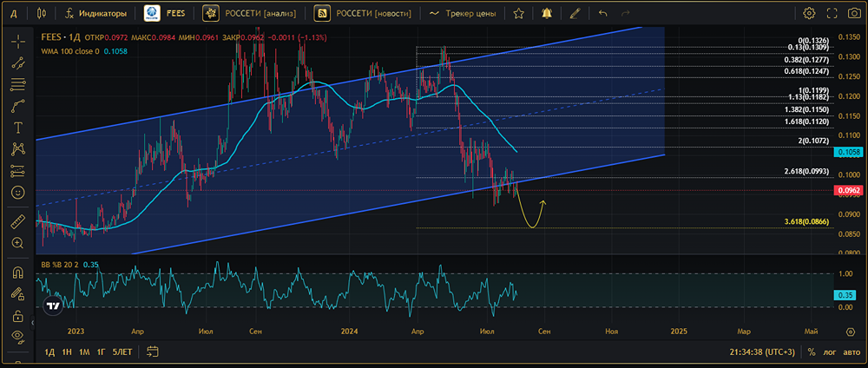Select Fibonacci level 0.618(0.1247) label
This screenshot has width=868, height=368.
coord(806,71)
